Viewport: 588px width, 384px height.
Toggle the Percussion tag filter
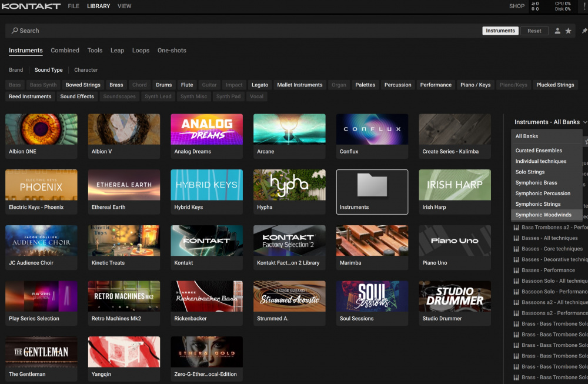[397, 85]
